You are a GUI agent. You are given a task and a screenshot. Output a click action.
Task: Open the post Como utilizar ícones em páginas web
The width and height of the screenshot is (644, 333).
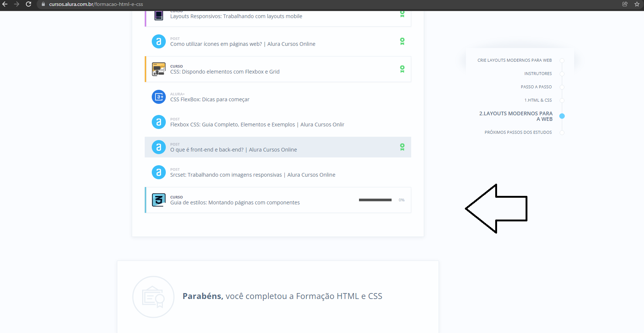coord(243,44)
